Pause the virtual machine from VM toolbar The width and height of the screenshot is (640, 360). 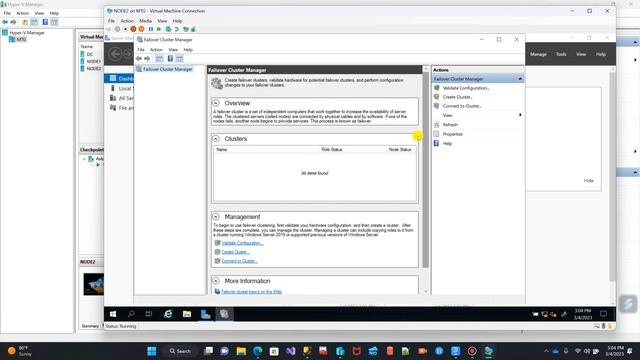pyautogui.click(x=151, y=29)
